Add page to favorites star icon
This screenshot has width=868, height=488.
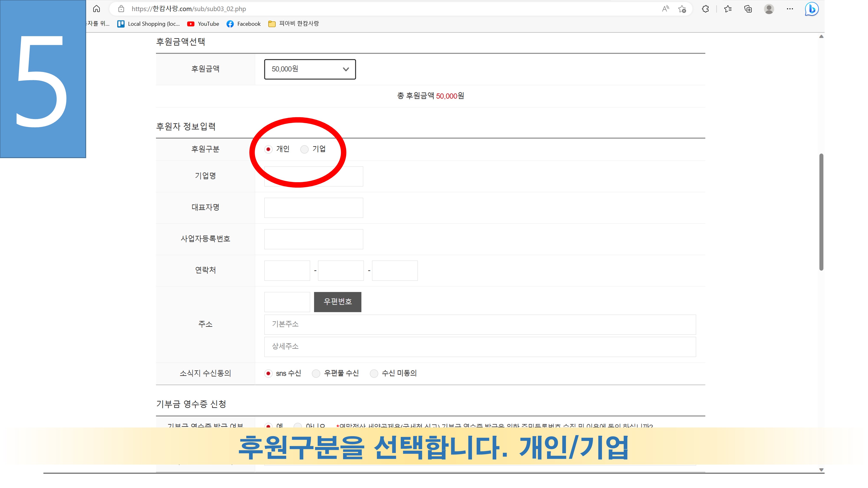tap(682, 9)
